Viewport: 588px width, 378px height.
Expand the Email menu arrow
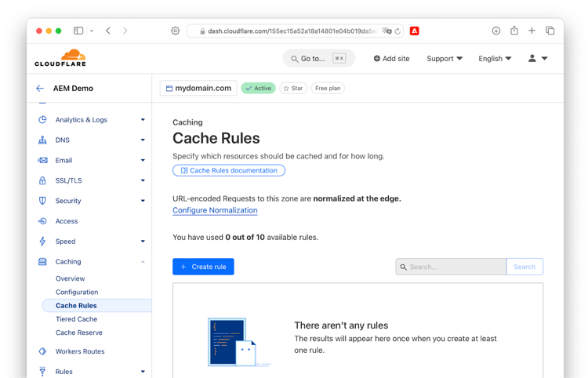click(143, 160)
